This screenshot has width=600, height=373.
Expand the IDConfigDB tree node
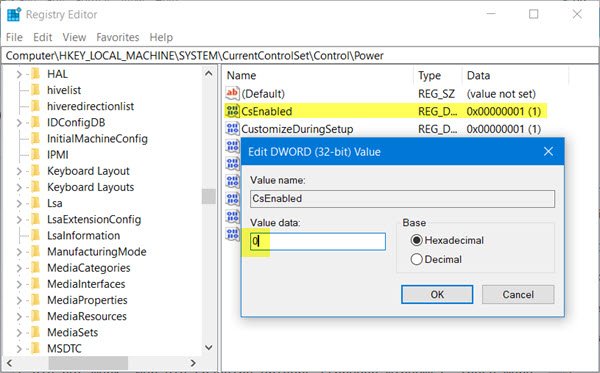(x=19, y=122)
